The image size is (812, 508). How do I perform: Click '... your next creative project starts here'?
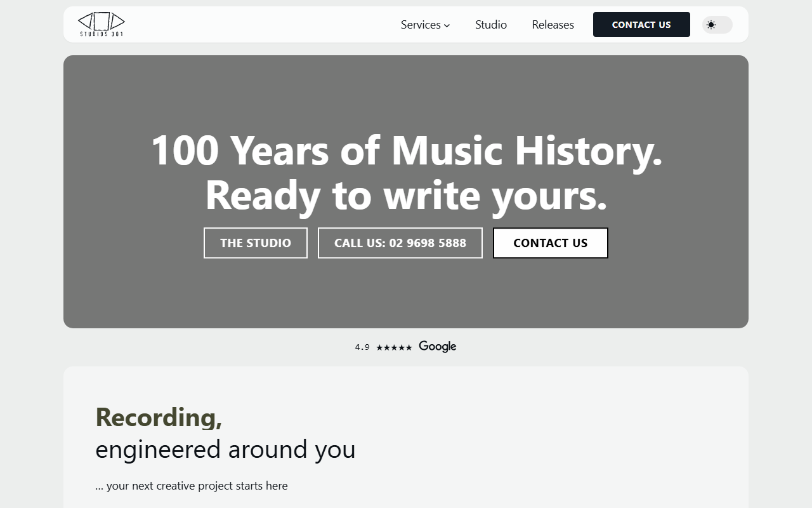(x=192, y=486)
